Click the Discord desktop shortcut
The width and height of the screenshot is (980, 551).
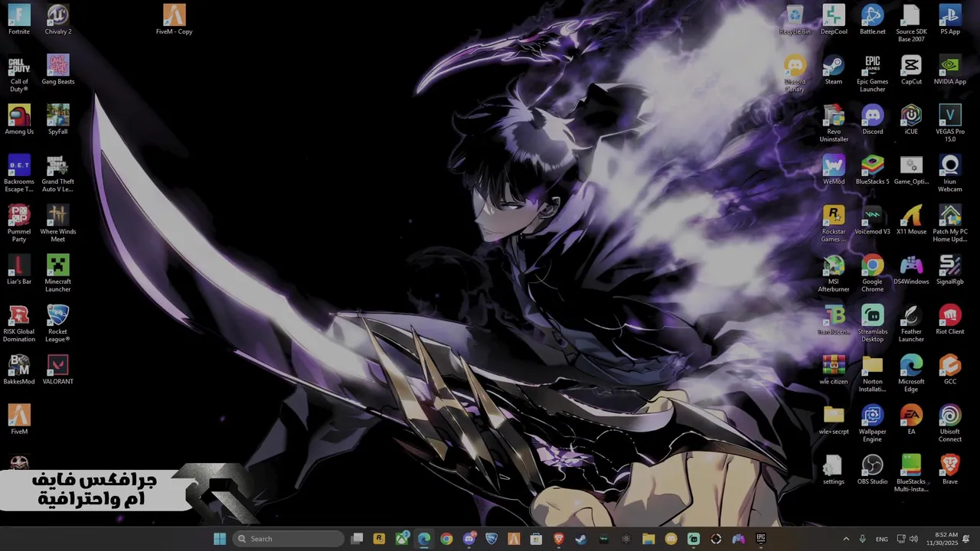point(873,119)
